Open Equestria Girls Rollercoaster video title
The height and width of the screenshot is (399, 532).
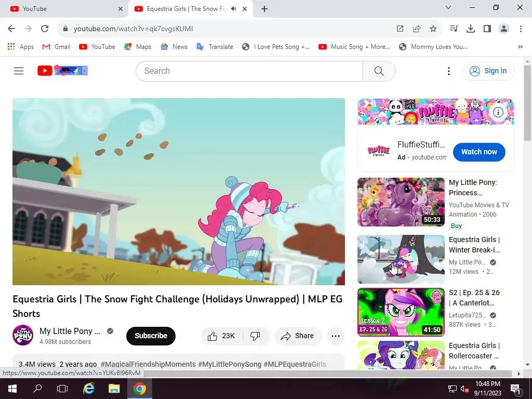tap(474, 351)
